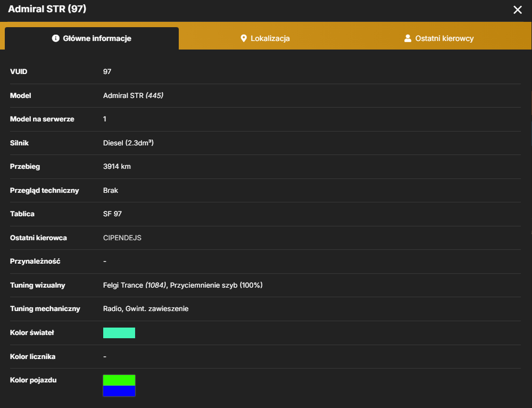Click the Kolor licznika label
The width and height of the screenshot is (532, 408).
(33, 356)
